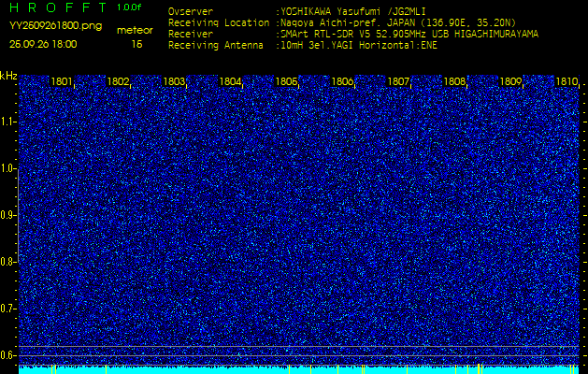Viewport: 588px width, 374px height.
Task: Click the 1803 time axis marker
Action: (x=174, y=82)
